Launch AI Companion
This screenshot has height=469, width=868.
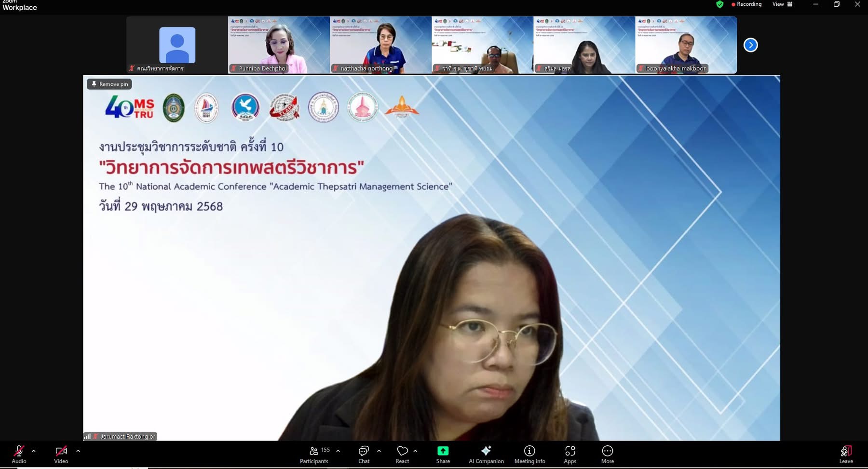click(486, 454)
